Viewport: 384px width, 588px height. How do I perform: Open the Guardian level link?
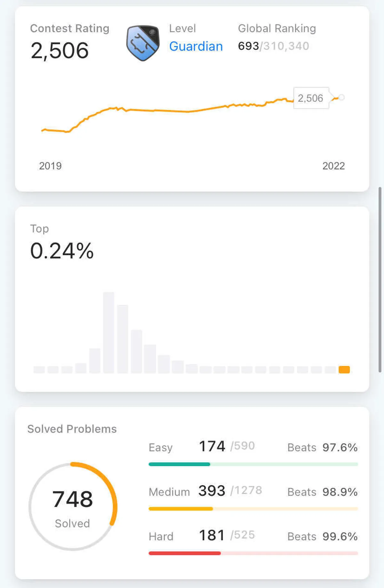[196, 46]
